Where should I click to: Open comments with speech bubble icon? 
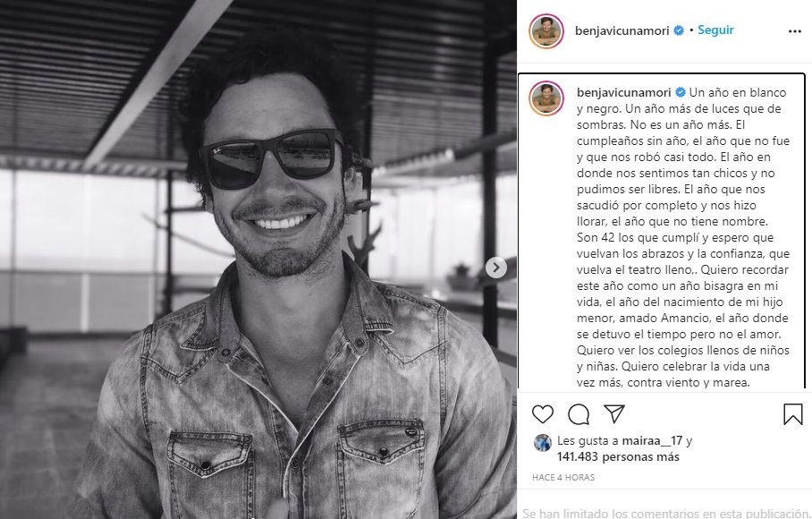[x=579, y=413]
